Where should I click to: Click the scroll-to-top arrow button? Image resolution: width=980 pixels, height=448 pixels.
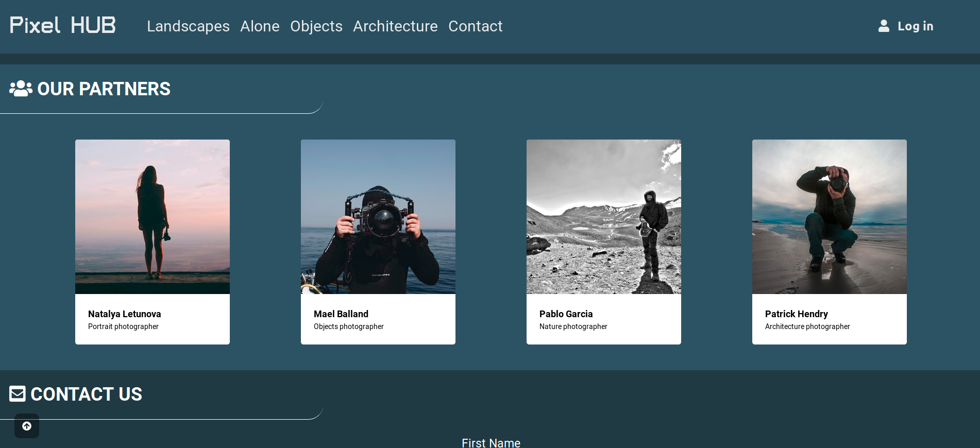[x=27, y=426]
